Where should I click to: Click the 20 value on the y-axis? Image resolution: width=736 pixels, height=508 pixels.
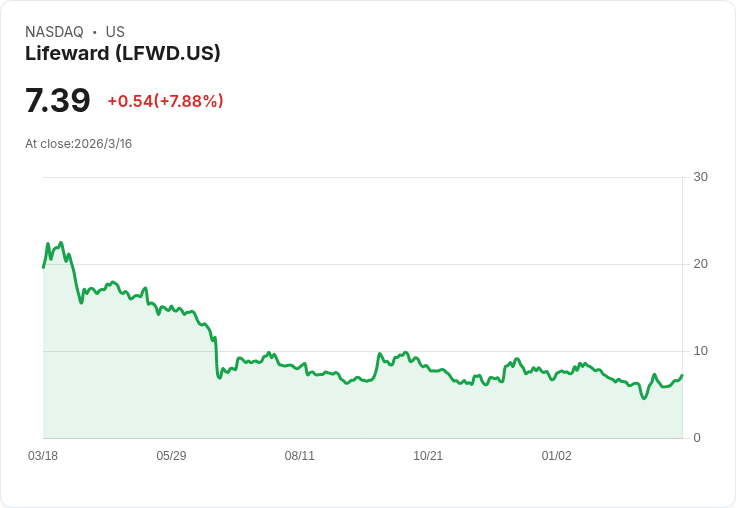click(700, 264)
